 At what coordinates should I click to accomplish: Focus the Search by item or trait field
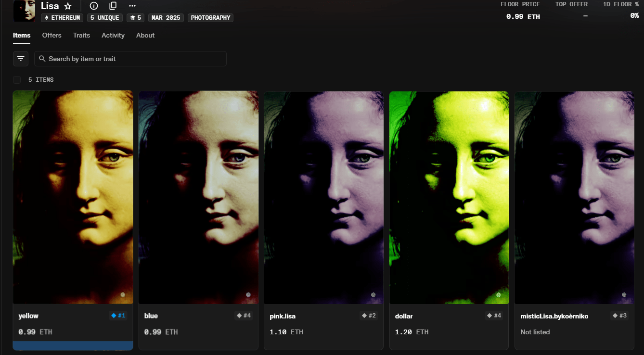point(130,59)
